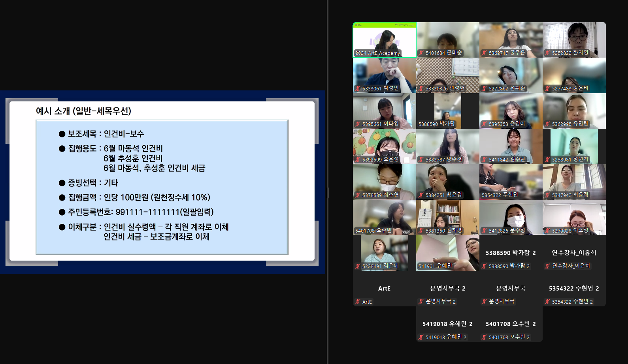Click the muted mic icon of 5395661 이다영
The height and width of the screenshot is (364, 628).
point(358,124)
